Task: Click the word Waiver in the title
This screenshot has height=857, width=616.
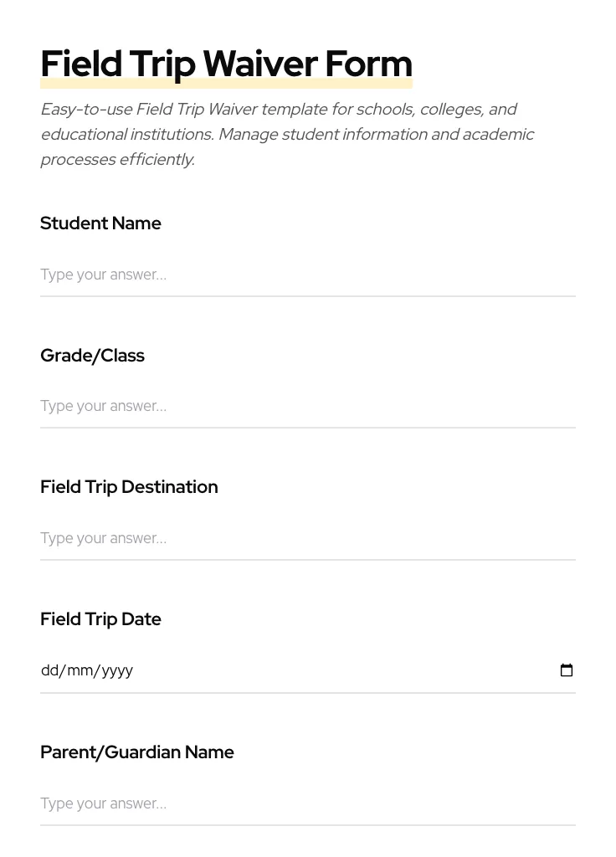Action: (x=259, y=64)
